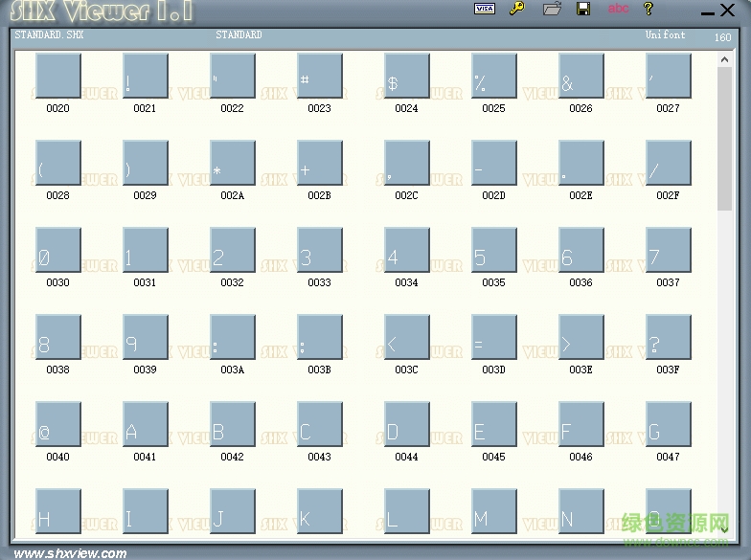The image size is (751, 560).
Task: Select the dollar sign glyph 0024
Action: click(x=406, y=76)
